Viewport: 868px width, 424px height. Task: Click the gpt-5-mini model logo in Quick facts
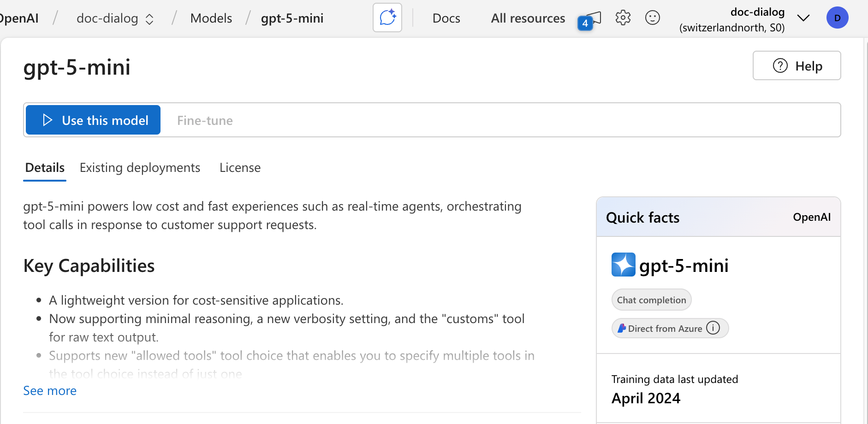[x=623, y=265]
